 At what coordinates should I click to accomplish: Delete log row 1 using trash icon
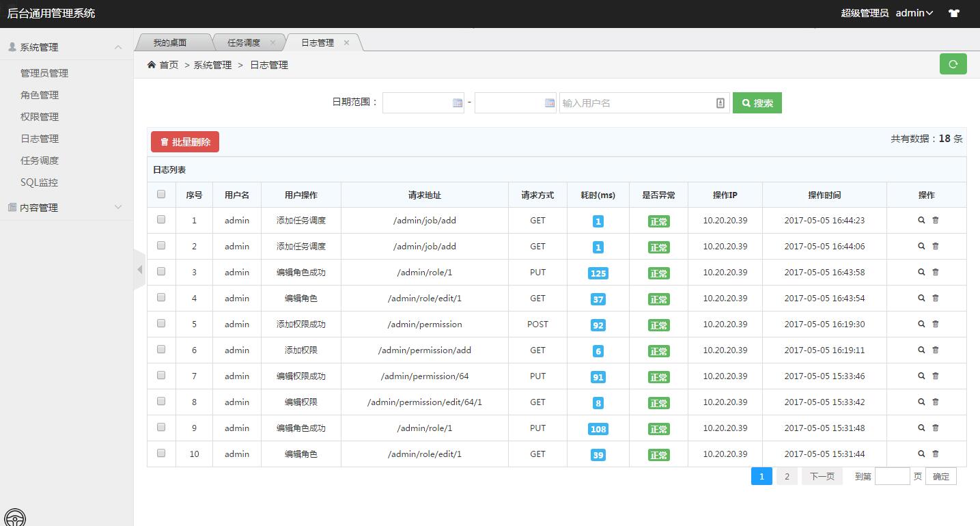(x=936, y=220)
